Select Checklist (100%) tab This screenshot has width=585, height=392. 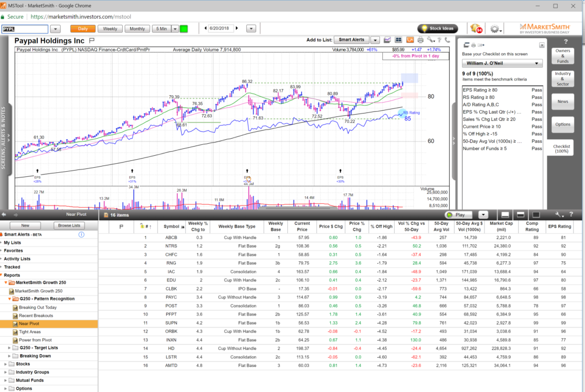coord(561,149)
